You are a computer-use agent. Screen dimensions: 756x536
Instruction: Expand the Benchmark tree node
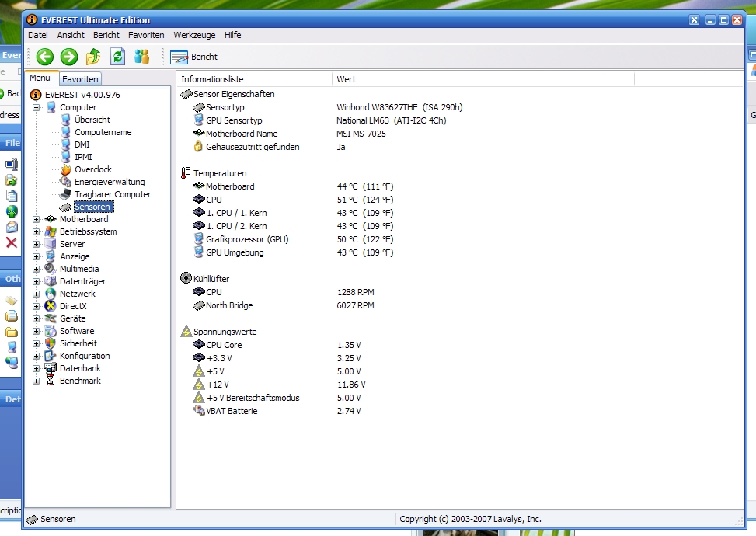click(37, 381)
